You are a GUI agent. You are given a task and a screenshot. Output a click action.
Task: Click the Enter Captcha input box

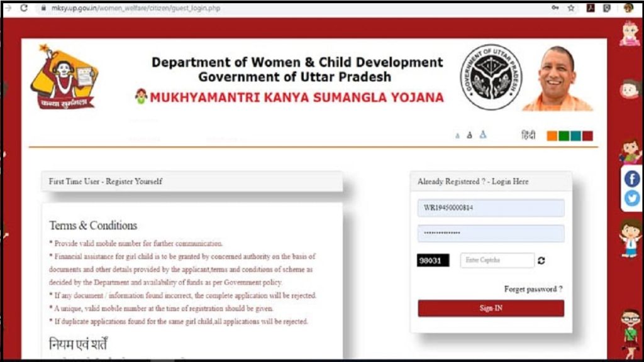tap(497, 260)
